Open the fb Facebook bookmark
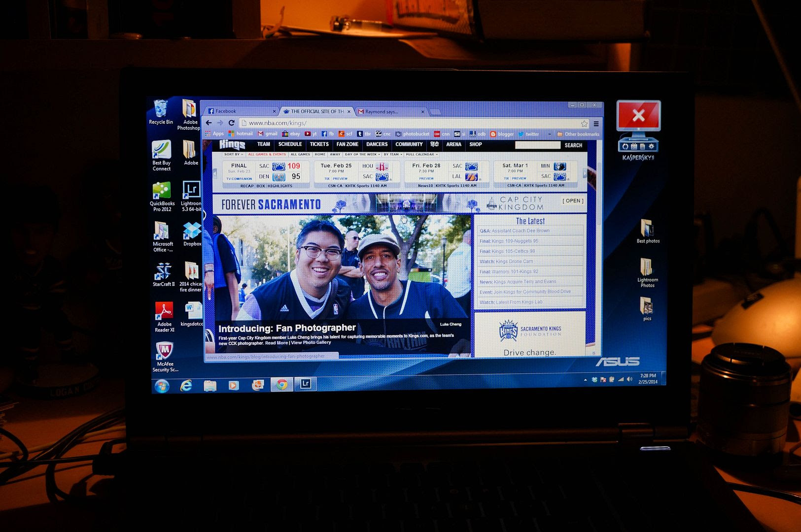801x532 pixels. [327, 133]
